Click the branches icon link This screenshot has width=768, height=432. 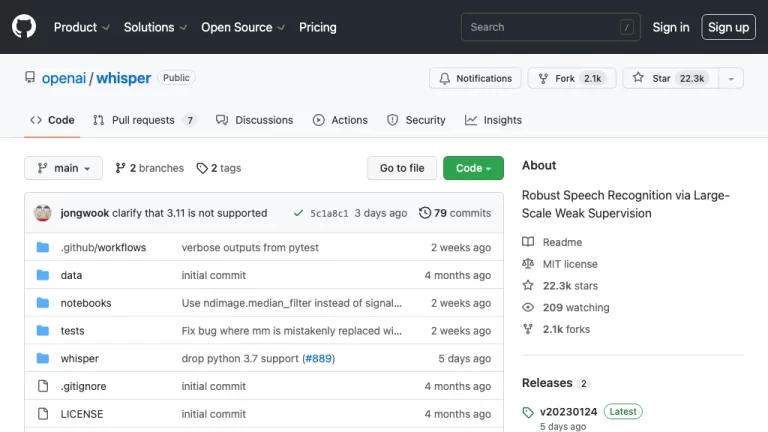120,168
